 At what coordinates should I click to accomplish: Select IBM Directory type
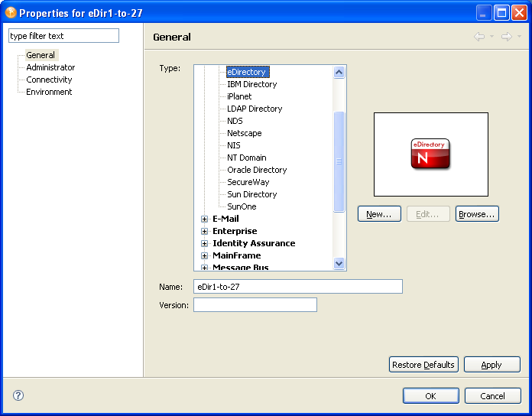(252, 84)
